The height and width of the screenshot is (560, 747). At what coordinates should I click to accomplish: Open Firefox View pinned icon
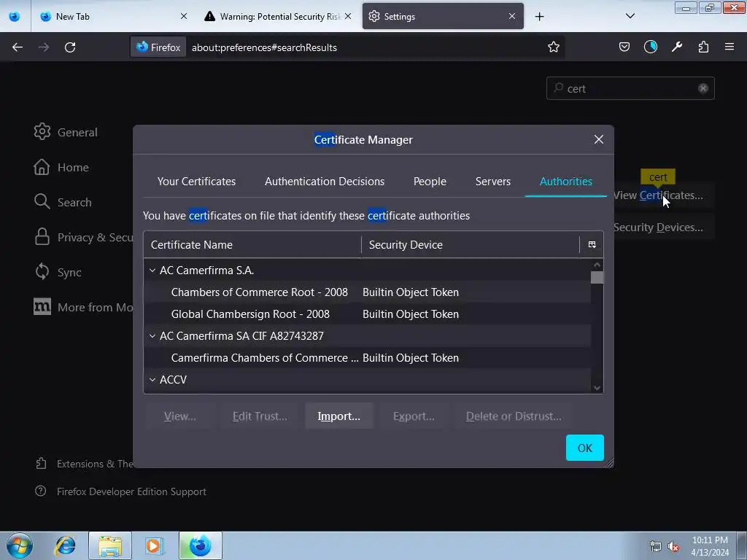(15, 17)
